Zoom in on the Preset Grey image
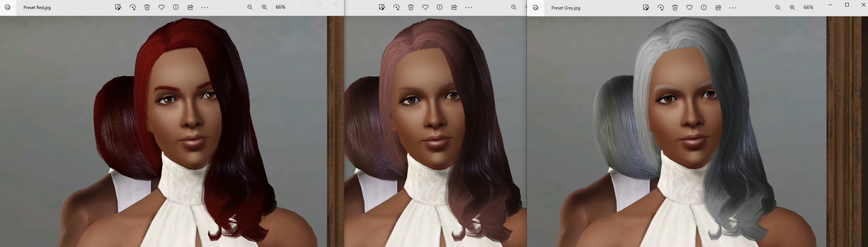868x247 pixels. [792, 7]
